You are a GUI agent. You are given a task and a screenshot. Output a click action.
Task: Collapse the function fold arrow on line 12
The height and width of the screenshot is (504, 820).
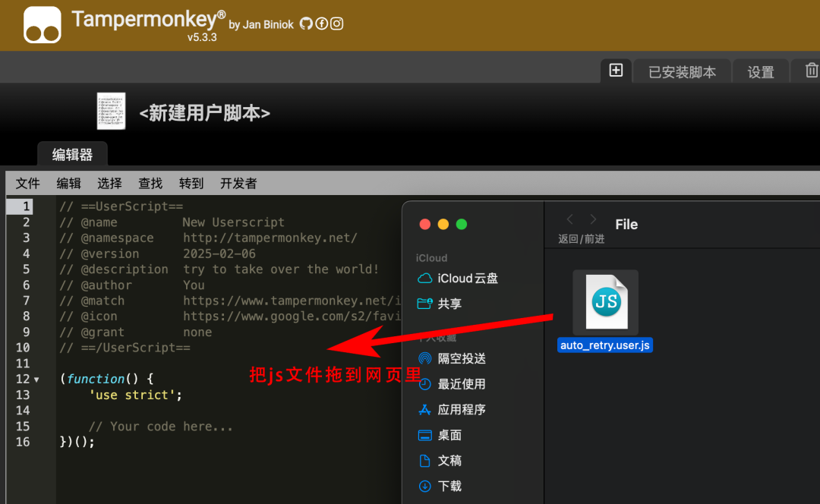36,380
